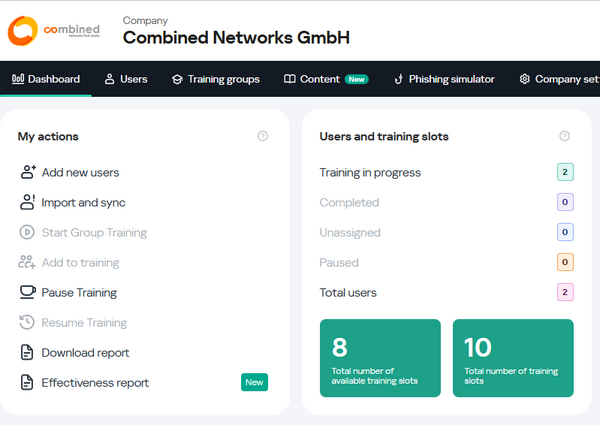The image size is (600, 425).
Task: Click the Add new users person icon
Action: (x=28, y=173)
